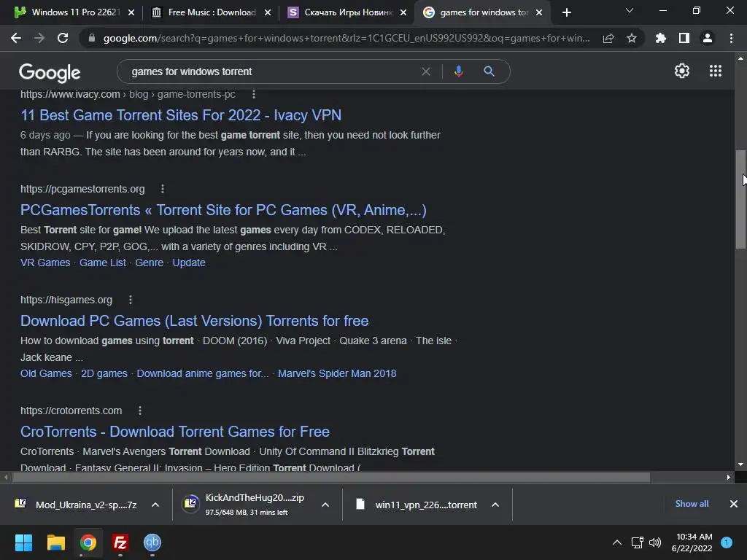
Task: Expand Mod_Ukraina download options
Action: coord(155,505)
